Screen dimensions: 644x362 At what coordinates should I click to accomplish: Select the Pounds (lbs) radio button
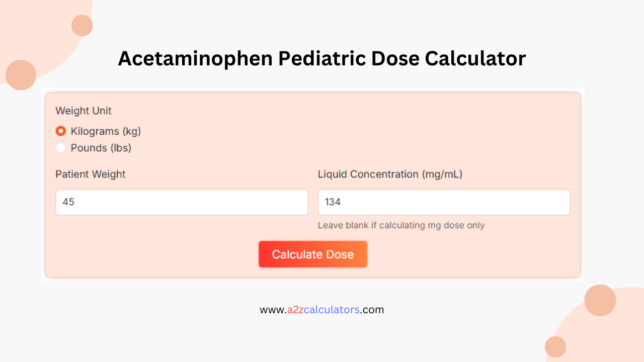[x=61, y=148]
